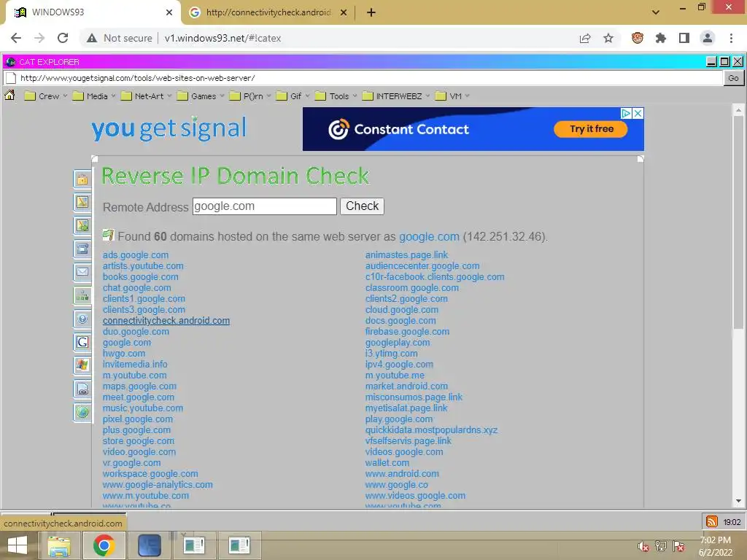Select the green network tree sidebar icon
This screenshot has height=560, width=747.
point(82,296)
